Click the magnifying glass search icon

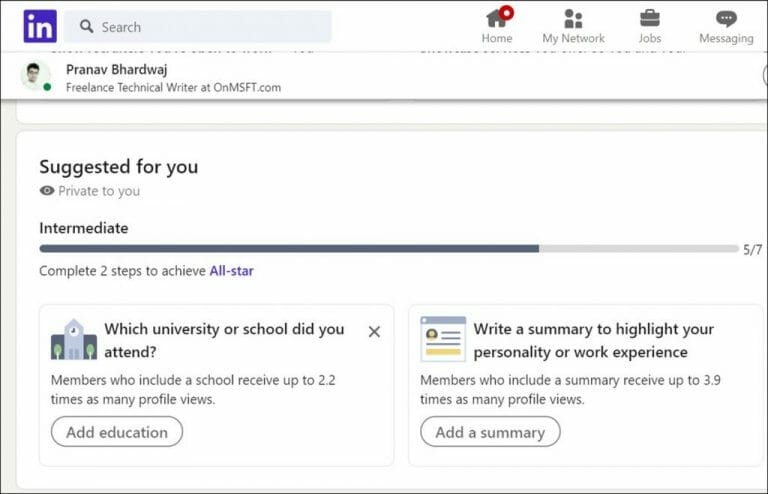pyautogui.click(x=87, y=27)
